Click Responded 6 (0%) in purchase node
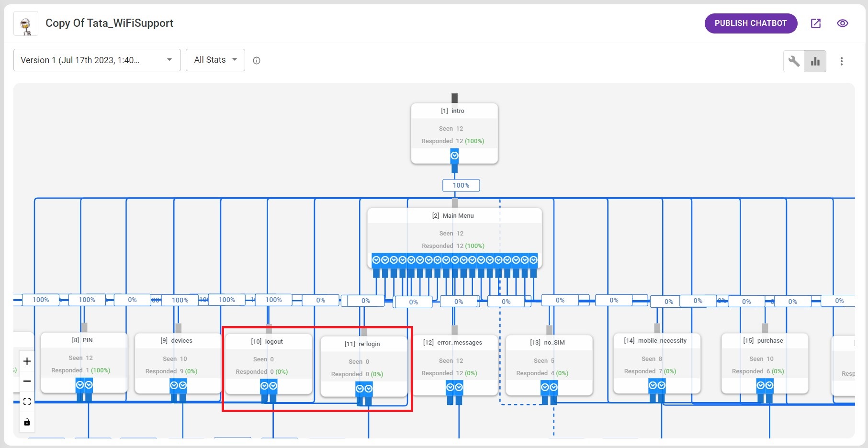The height and width of the screenshot is (448, 868). coord(758,371)
